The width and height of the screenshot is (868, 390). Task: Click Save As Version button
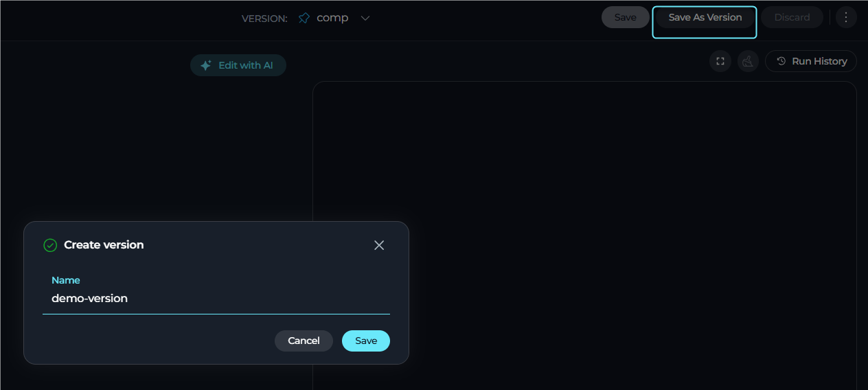705,17
